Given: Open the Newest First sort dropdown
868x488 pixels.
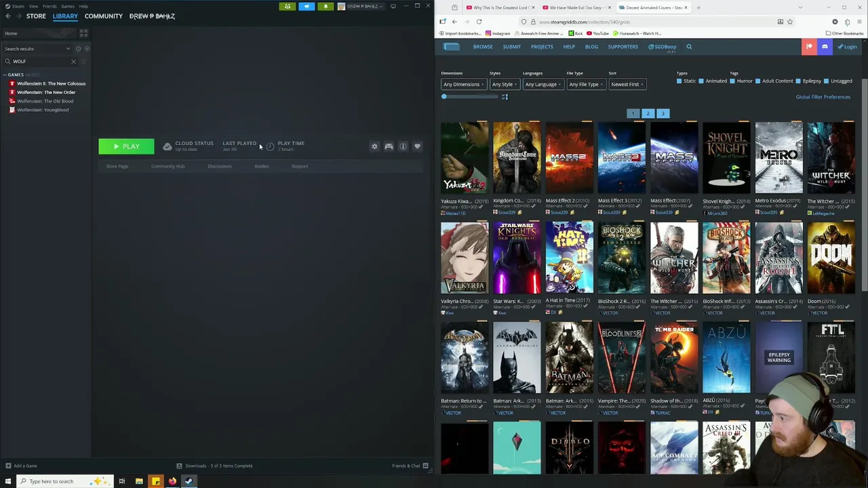Looking at the screenshot, I should point(627,85).
